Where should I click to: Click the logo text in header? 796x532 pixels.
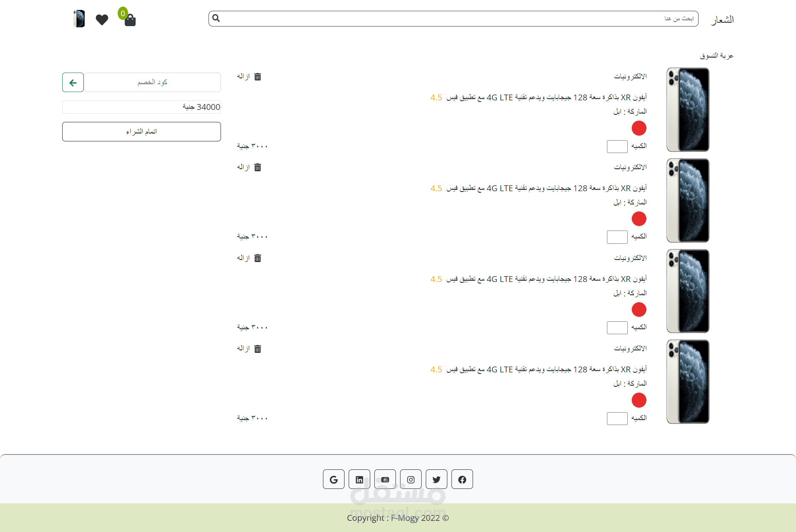tap(722, 19)
